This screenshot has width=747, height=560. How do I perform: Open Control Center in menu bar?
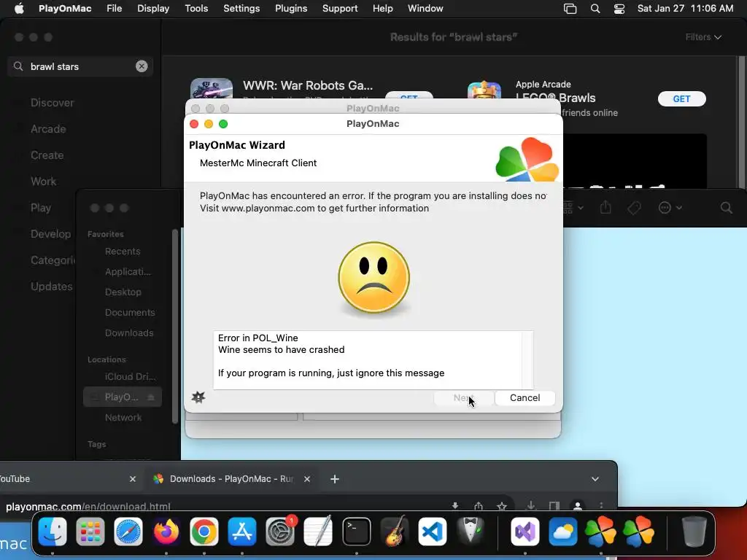click(x=619, y=9)
